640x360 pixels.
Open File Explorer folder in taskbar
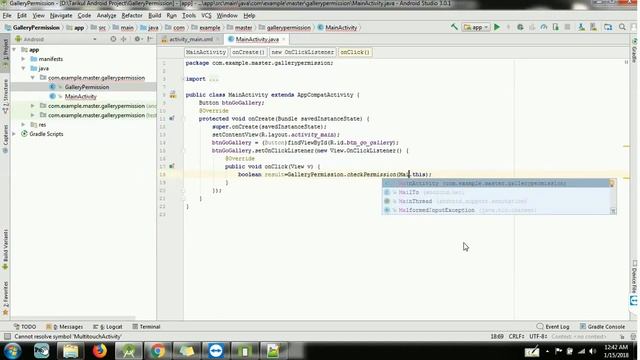pos(70,351)
